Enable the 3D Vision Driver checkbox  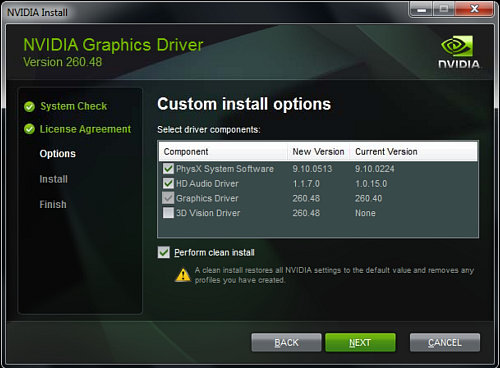click(168, 213)
